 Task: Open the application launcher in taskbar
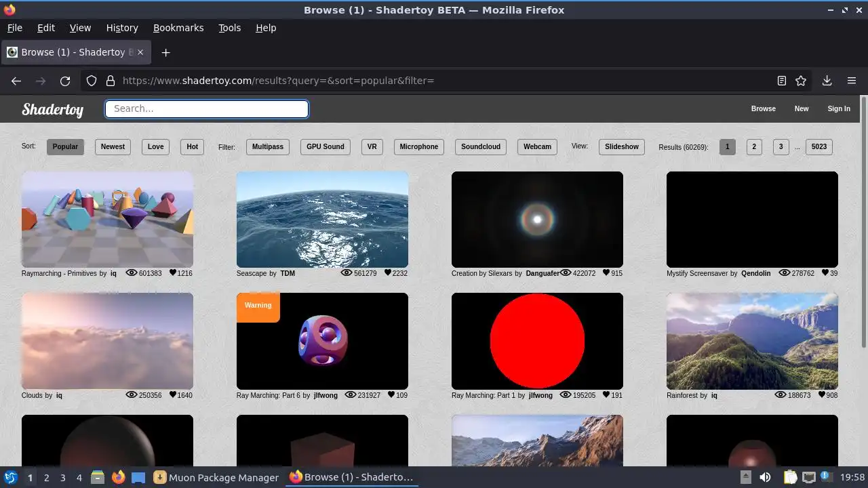pyautogui.click(x=10, y=477)
